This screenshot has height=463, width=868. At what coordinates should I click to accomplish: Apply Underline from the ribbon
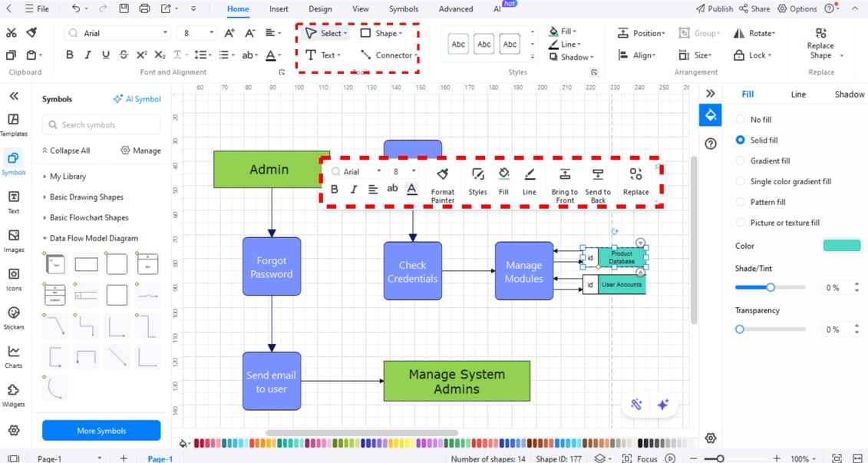pyautogui.click(x=106, y=55)
